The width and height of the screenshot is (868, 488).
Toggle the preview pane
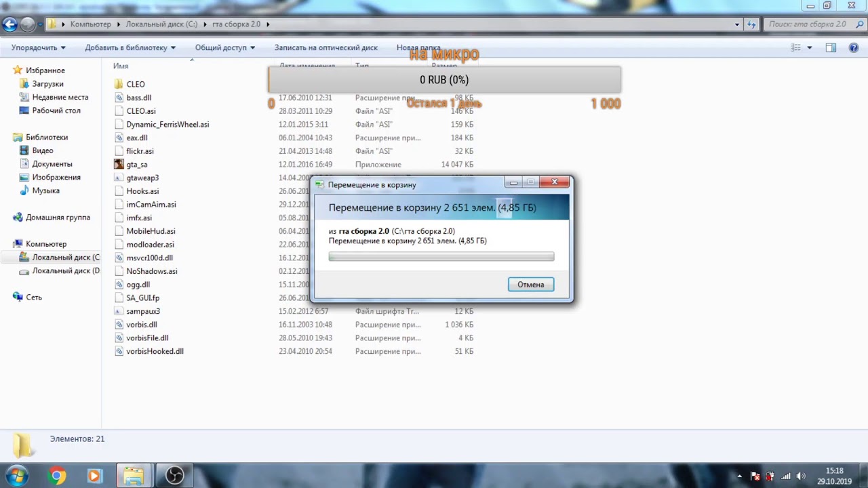click(x=831, y=48)
